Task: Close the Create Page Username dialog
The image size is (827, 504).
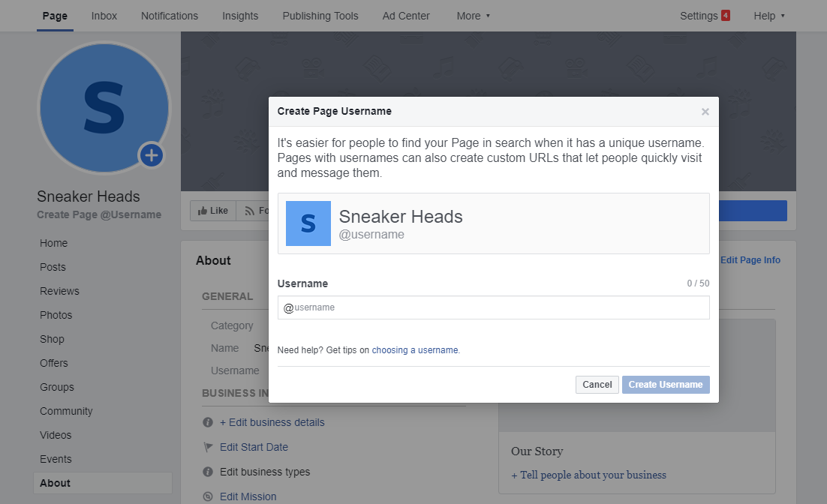Action: coord(705,112)
